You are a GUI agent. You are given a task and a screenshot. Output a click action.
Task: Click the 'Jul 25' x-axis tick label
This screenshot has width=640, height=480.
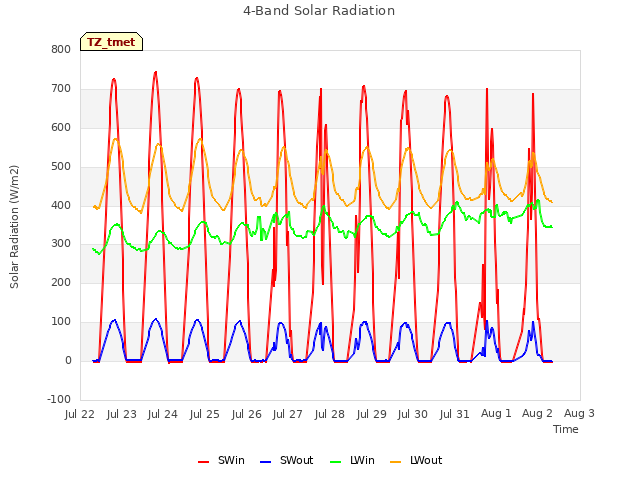click(x=204, y=414)
